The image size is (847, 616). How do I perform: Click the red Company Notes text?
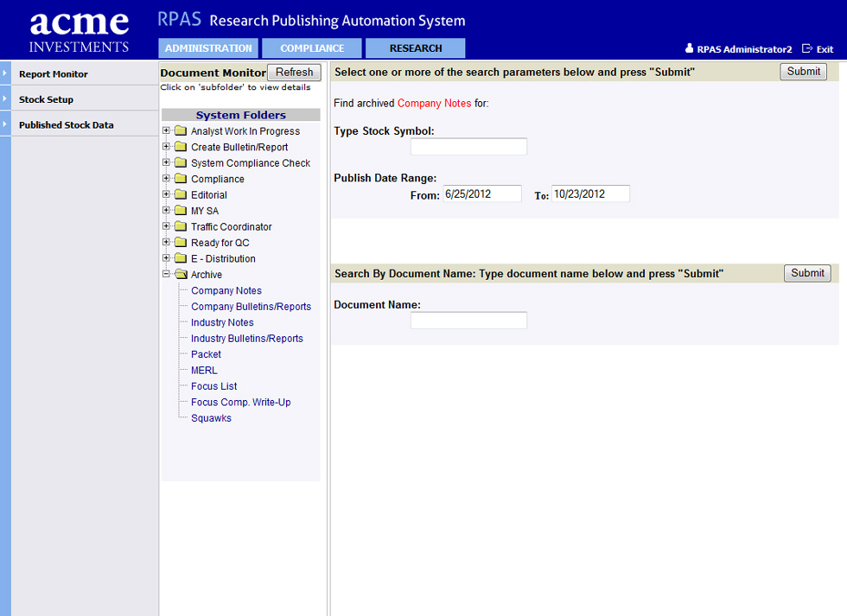click(x=434, y=103)
